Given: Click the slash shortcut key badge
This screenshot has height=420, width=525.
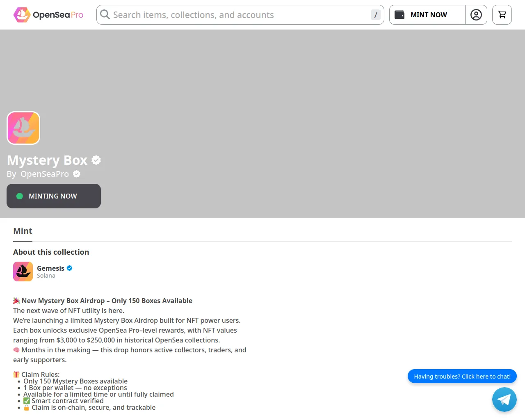Looking at the screenshot, I should coord(375,15).
